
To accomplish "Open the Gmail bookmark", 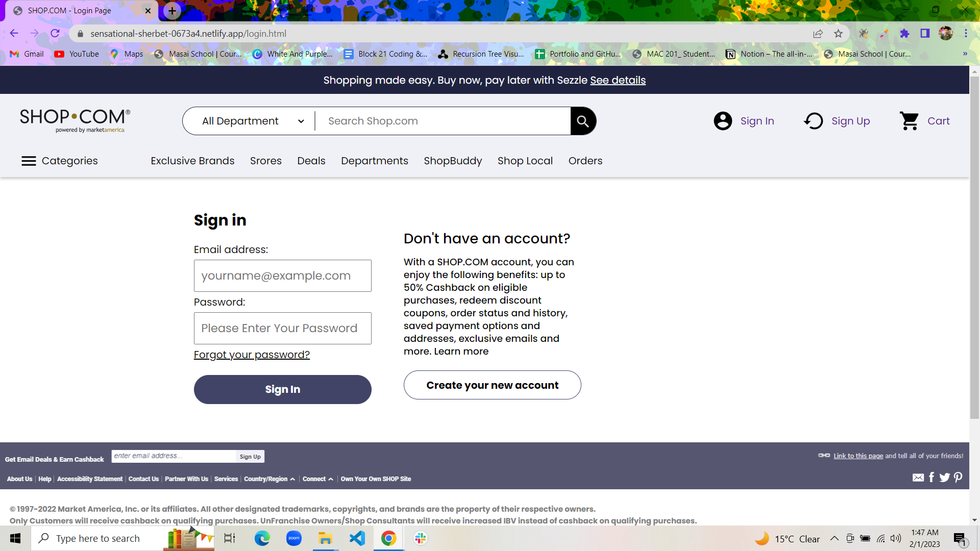I will coord(27,54).
